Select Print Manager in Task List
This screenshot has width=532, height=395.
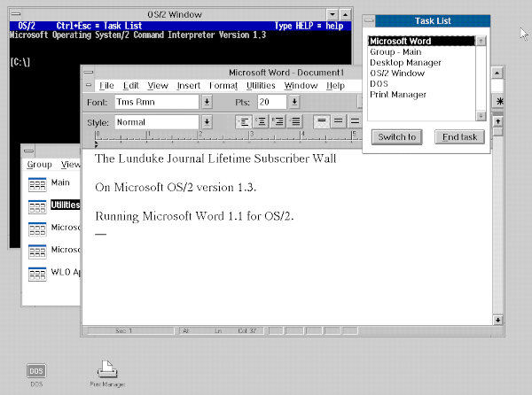point(422,95)
